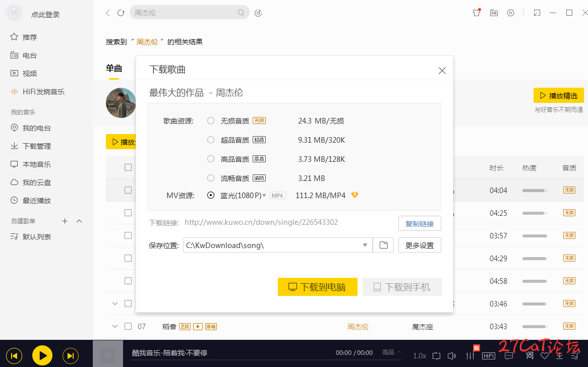Image resolution: width=588 pixels, height=367 pixels.
Task: Expand the chevron on the 03:46 row
Action: [x=115, y=303]
